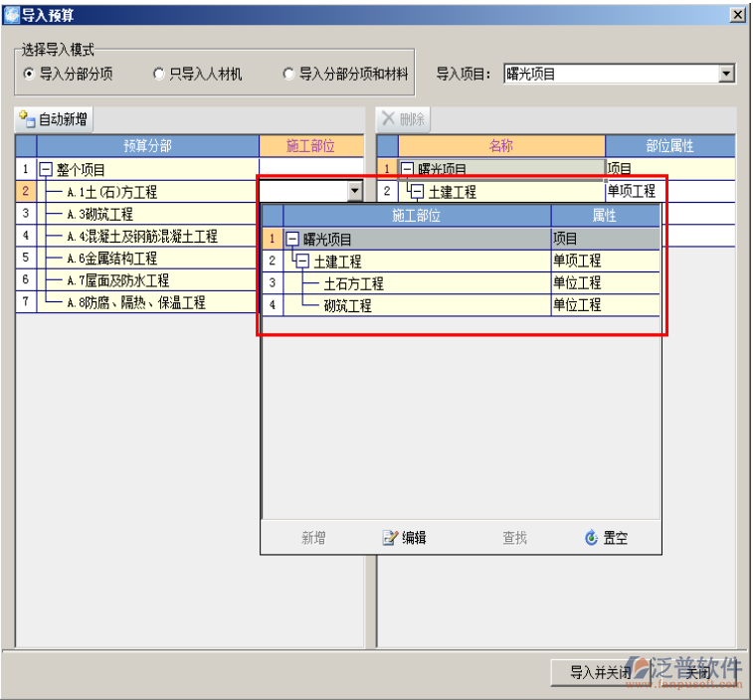Viewport: 753px width, 700px height.
Task: Collapse the 整个项目 tree node
Action: 45,170
